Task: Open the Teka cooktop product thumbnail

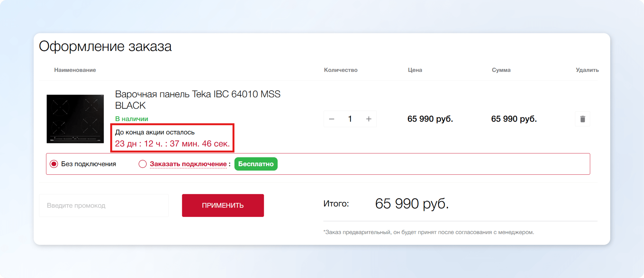Action: pos(75,119)
